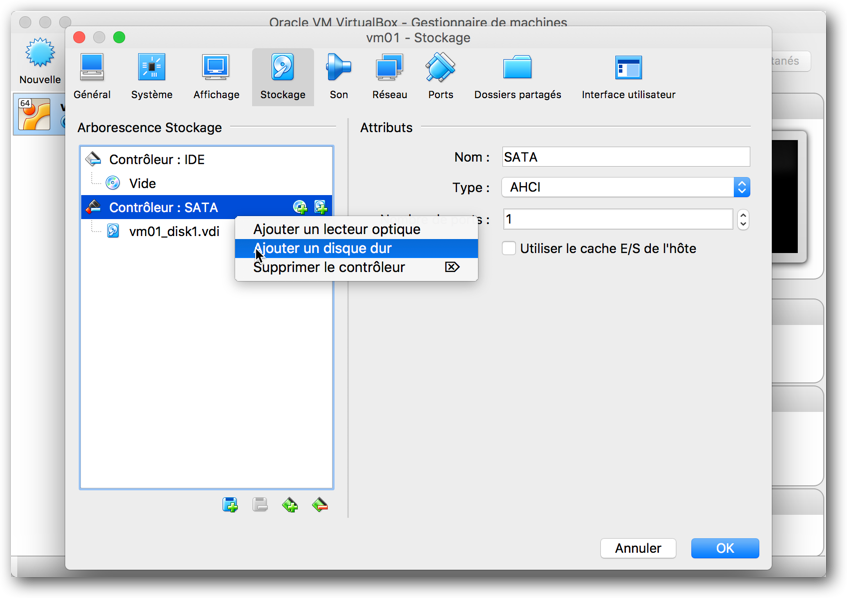This screenshot has width=847, height=598.
Task: Go to the Réseau tab
Action: click(x=389, y=77)
